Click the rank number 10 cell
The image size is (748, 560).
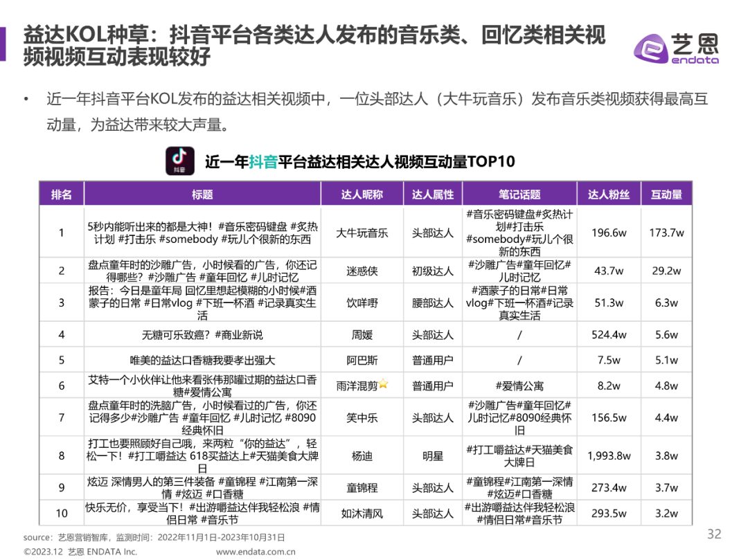coord(62,514)
